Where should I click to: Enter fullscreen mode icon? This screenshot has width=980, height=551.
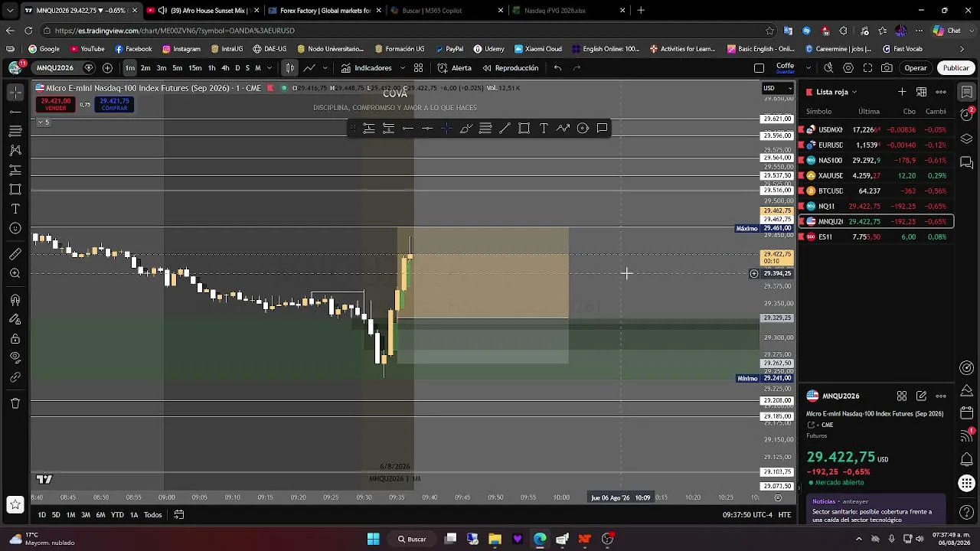pos(867,68)
